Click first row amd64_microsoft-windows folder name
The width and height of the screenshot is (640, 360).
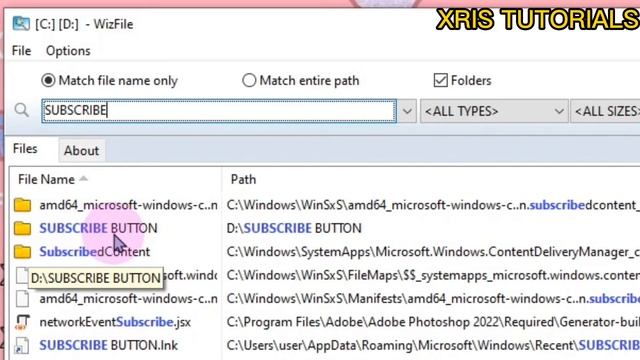click(x=129, y=205)
